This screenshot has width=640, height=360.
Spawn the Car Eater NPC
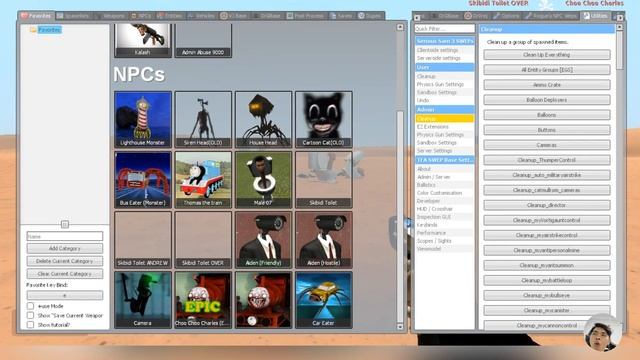pyautogui.click(x=323, y=300)
